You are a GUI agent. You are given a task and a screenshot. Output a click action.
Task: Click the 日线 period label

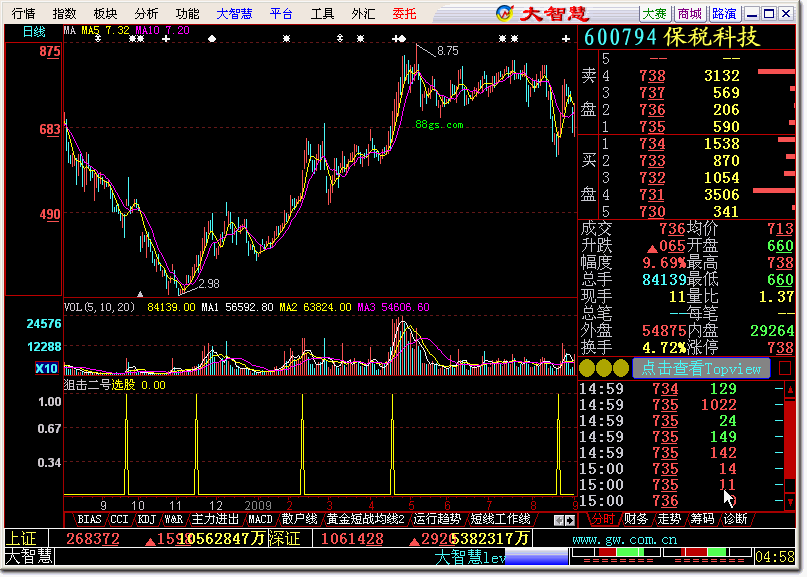[34, 32]
